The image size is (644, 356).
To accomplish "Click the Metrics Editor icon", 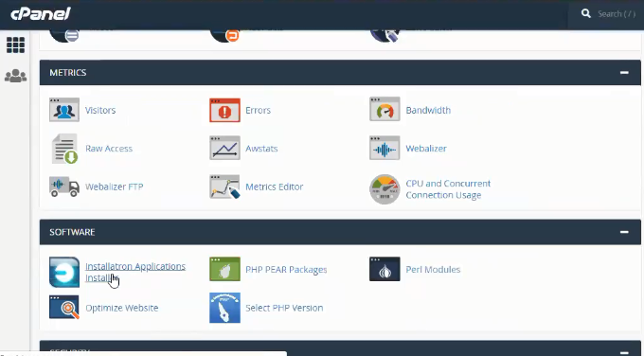I will pyautogui.click(x=224, y=187).
